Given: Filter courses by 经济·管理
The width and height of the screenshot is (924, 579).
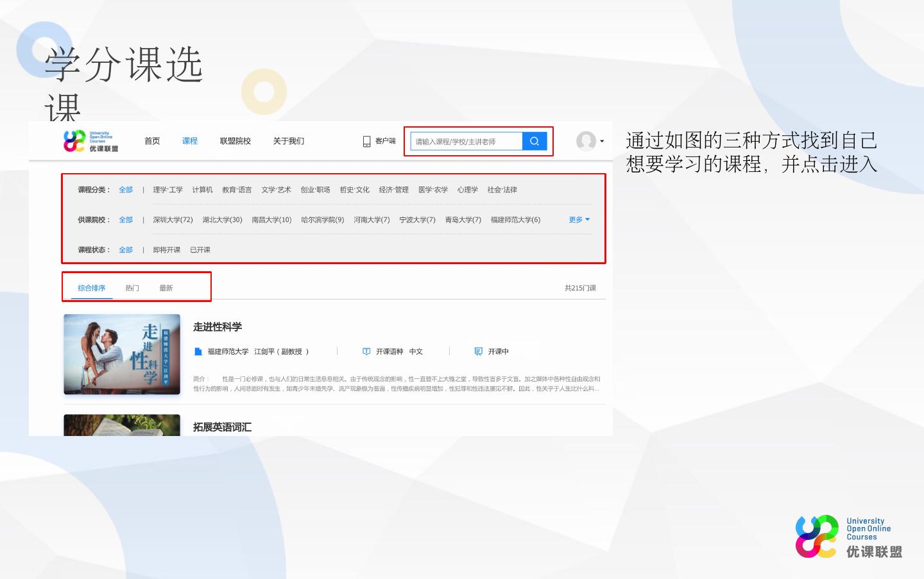Looking at the screenshot, I should click(x=393, y=190).
